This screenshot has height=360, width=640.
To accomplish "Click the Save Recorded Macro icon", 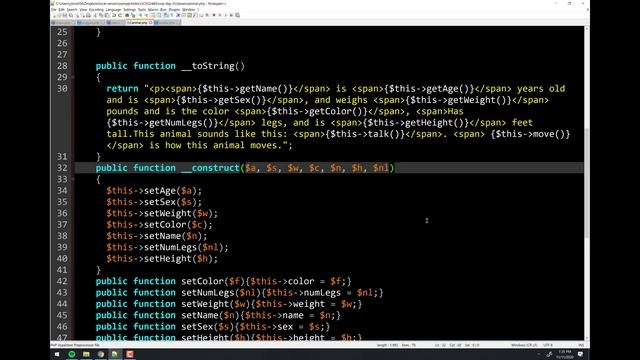I will 238,15.
